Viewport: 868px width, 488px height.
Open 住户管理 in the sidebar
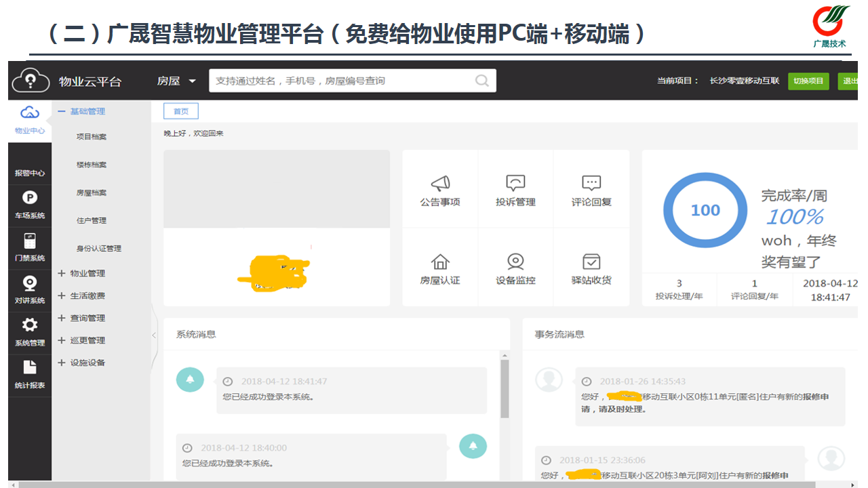(x=92, y=220)
